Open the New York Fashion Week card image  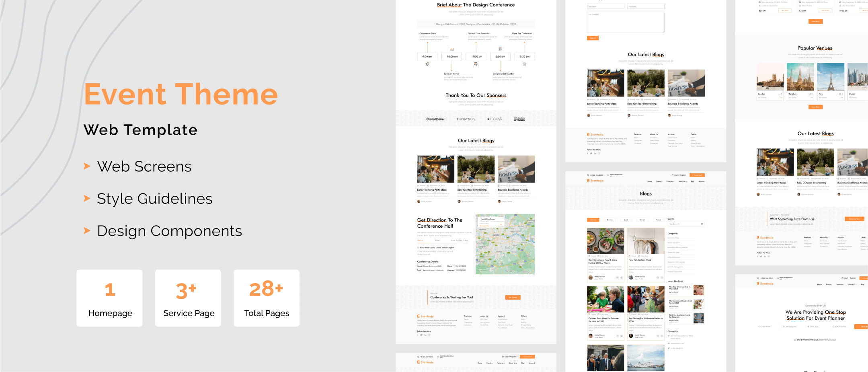point(646,240)
